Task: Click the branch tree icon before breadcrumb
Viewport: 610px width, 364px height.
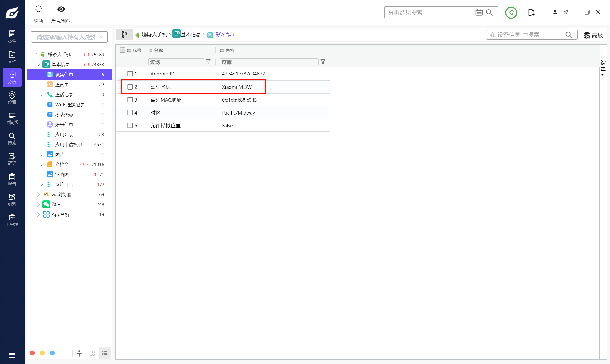Action: click(x=124, y=35)
